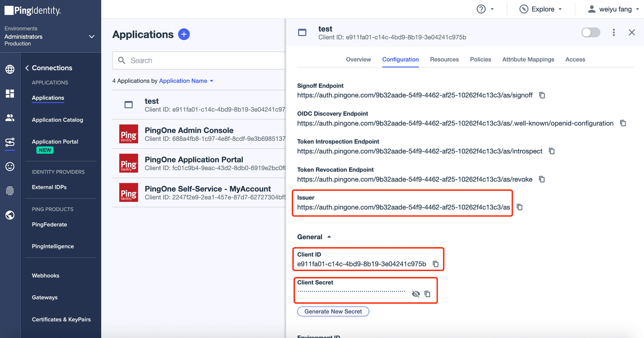
Task: Copy the OIDC Discovery Endpoint URL
Action: 623,123
